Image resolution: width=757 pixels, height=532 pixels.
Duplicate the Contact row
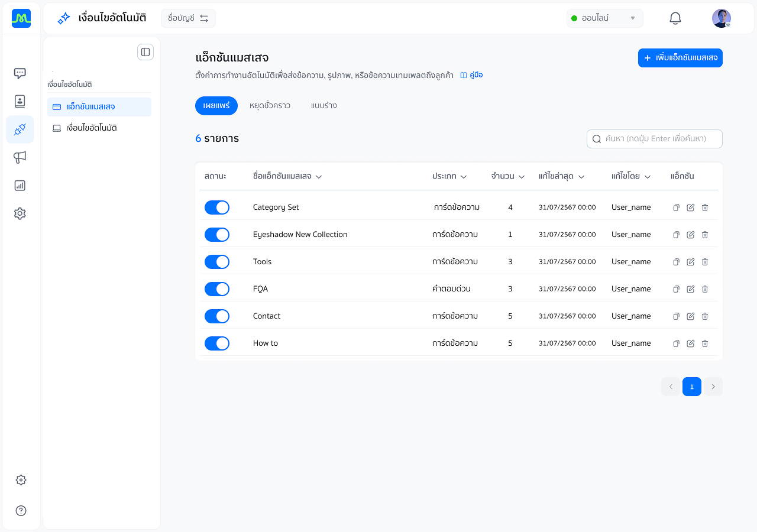point(677,316)
